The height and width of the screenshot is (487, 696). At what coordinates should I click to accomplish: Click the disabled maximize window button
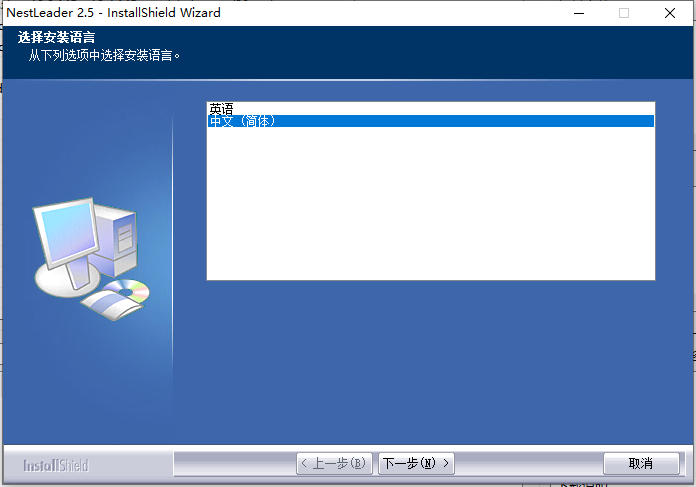[x=624, y=13]
